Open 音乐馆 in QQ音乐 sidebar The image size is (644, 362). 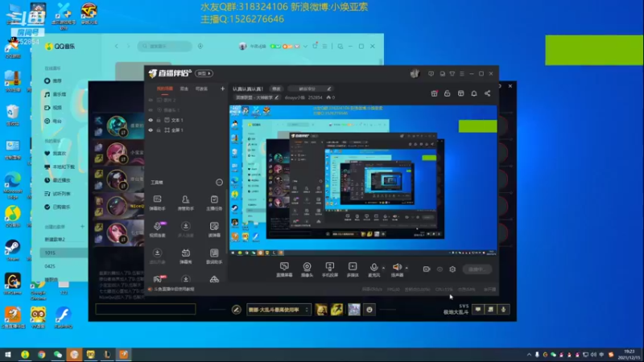tap(56, 94)
